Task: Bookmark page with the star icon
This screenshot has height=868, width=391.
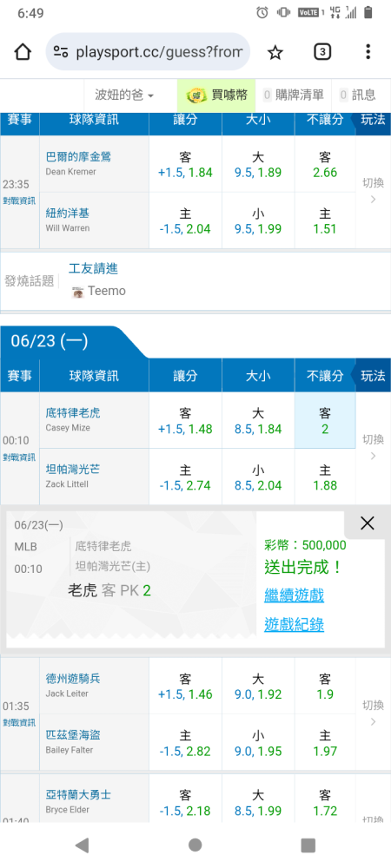Action: [275, 52]
